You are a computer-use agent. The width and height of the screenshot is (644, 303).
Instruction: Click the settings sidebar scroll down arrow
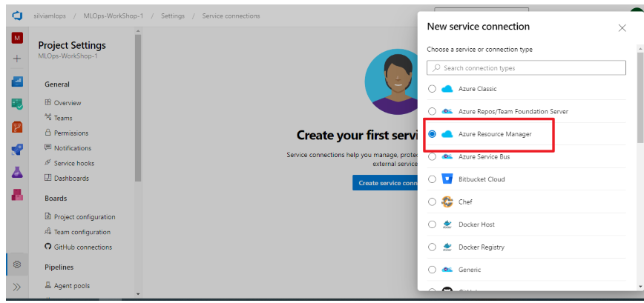(138, 293)
